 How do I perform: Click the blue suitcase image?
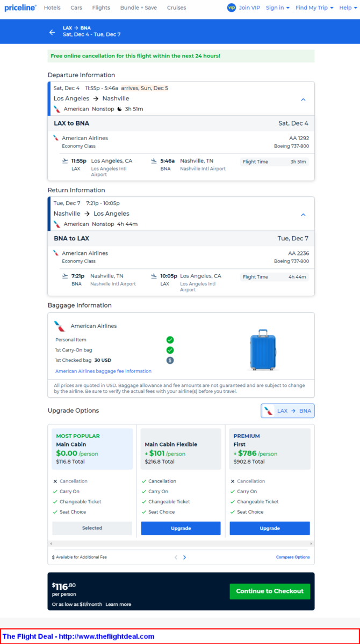pyautogui.click(x=263, y=349)
